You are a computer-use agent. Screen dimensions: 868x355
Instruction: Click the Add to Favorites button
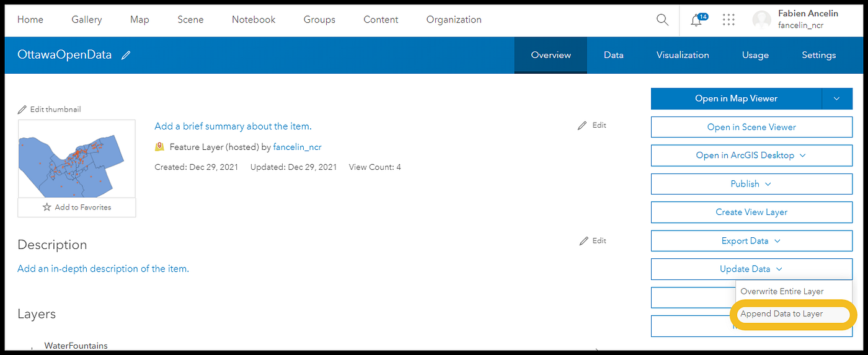(77, 207)
